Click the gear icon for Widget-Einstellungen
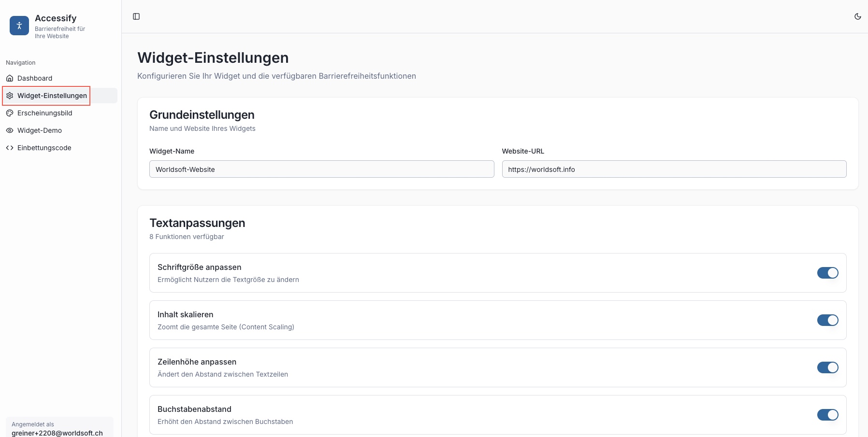 (x=10, y=96)
